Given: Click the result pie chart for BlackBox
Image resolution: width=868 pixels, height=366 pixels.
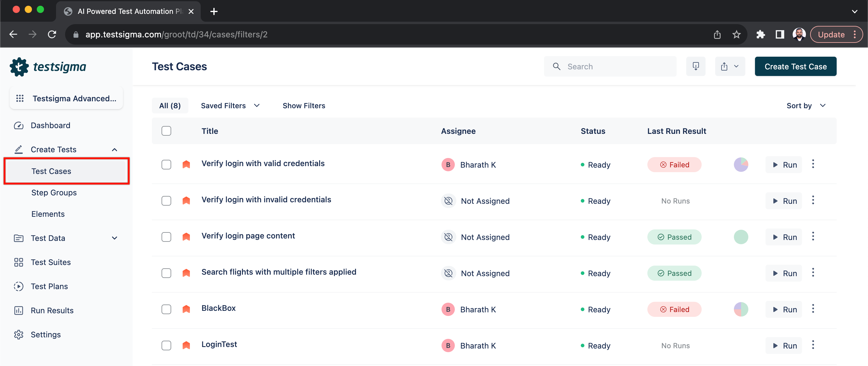Looking at the screenshot, I should 741,309.
